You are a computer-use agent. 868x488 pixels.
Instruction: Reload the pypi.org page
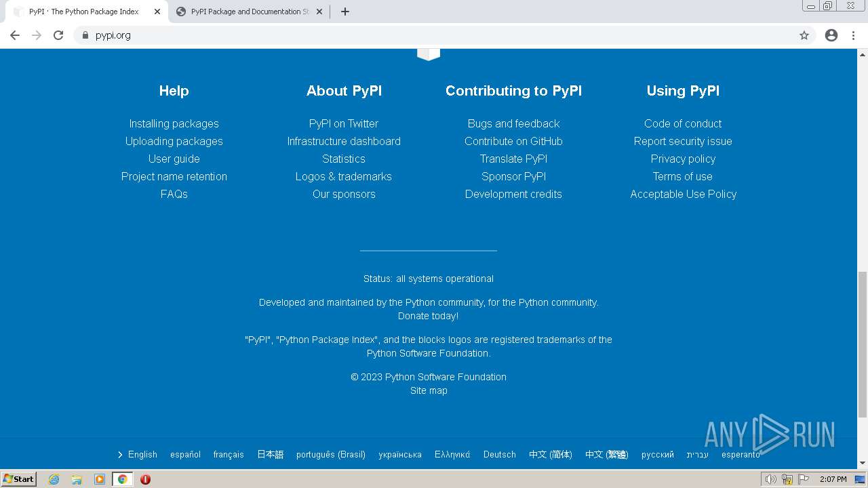[58, 35]
